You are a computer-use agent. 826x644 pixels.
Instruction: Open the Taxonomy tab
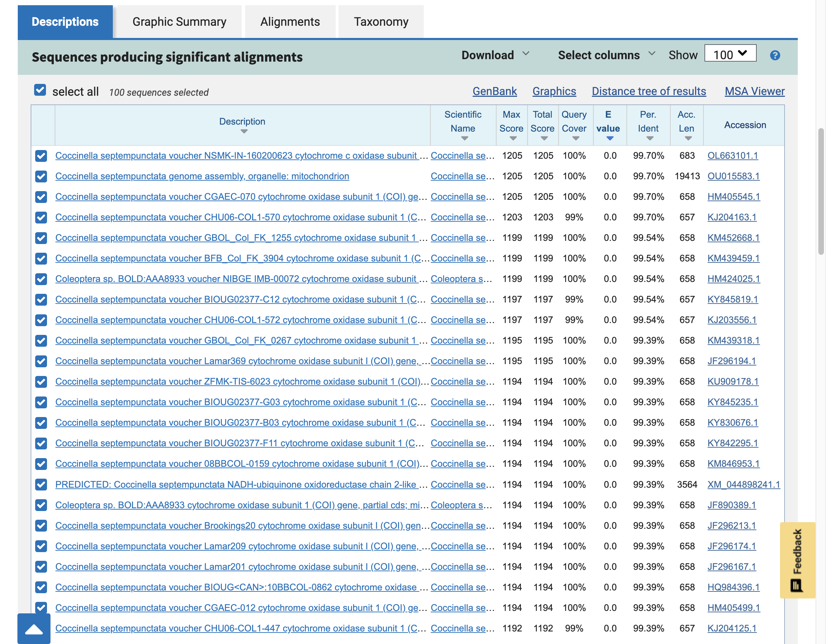click(x=381, y=22)
